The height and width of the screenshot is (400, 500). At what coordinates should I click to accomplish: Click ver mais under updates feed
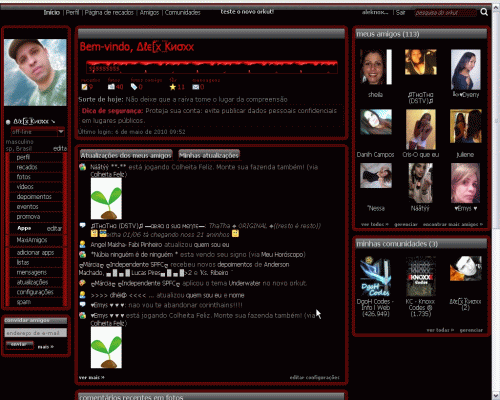tap(91, 378)
